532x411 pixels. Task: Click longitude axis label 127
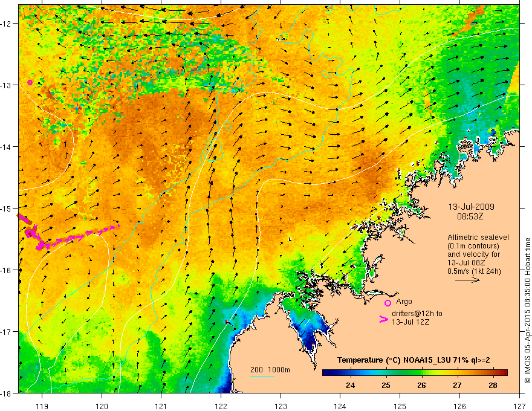coord(519,406)
